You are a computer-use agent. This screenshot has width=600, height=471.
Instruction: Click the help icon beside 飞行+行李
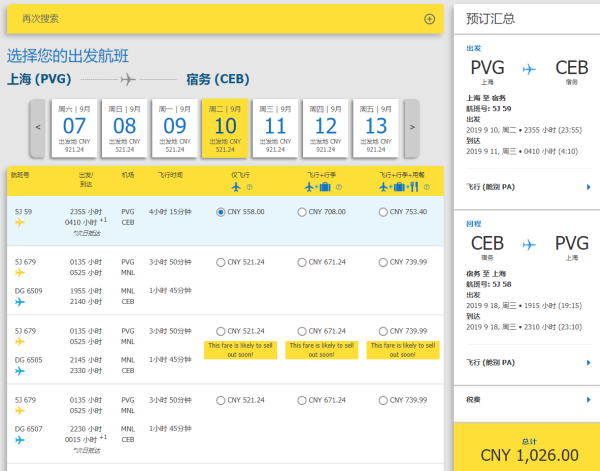[x=338, y=186]
